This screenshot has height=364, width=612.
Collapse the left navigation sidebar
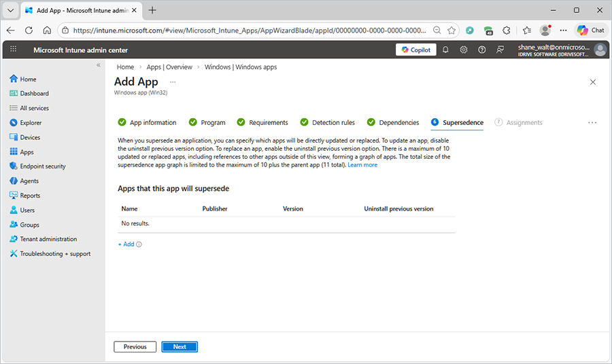98,65
